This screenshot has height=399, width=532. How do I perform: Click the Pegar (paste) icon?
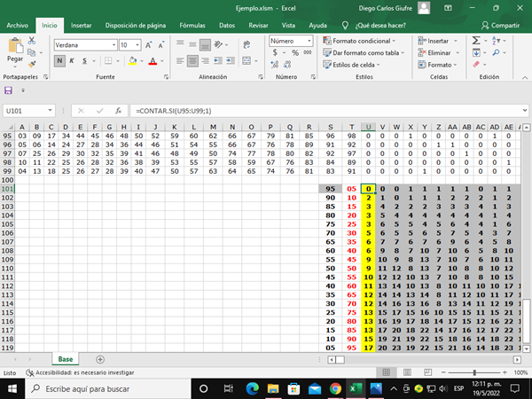pyautogui.click(x=15, y=48)
